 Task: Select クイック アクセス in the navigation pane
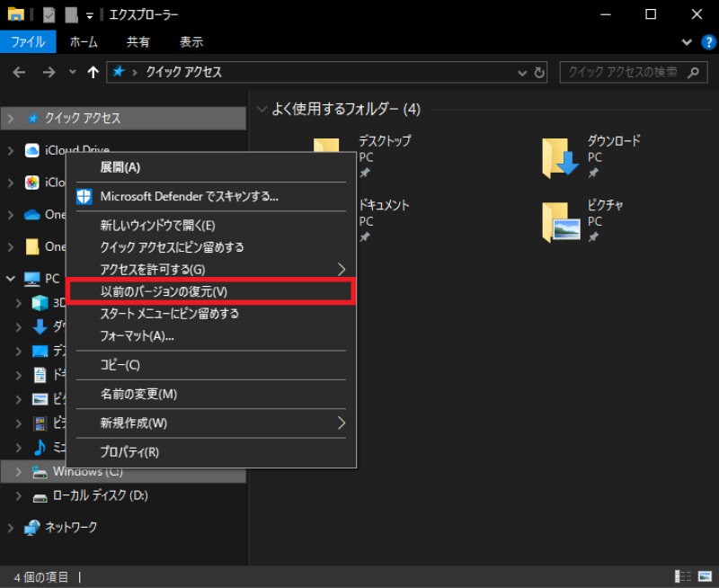coord(123,119)
